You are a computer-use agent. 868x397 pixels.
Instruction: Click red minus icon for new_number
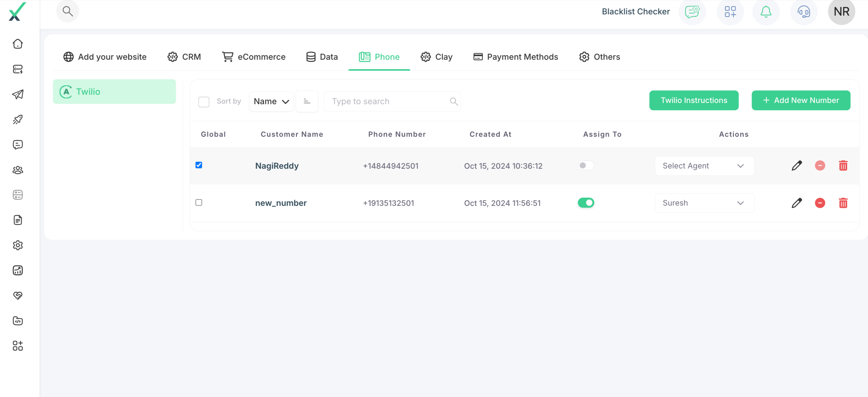tap(820, 203)
